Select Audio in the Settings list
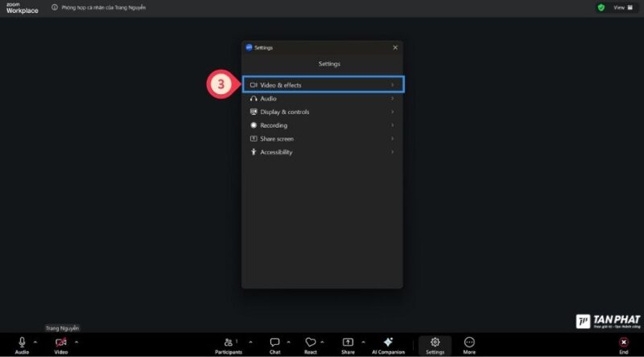644x357 pixels. [x=322, y=98]
